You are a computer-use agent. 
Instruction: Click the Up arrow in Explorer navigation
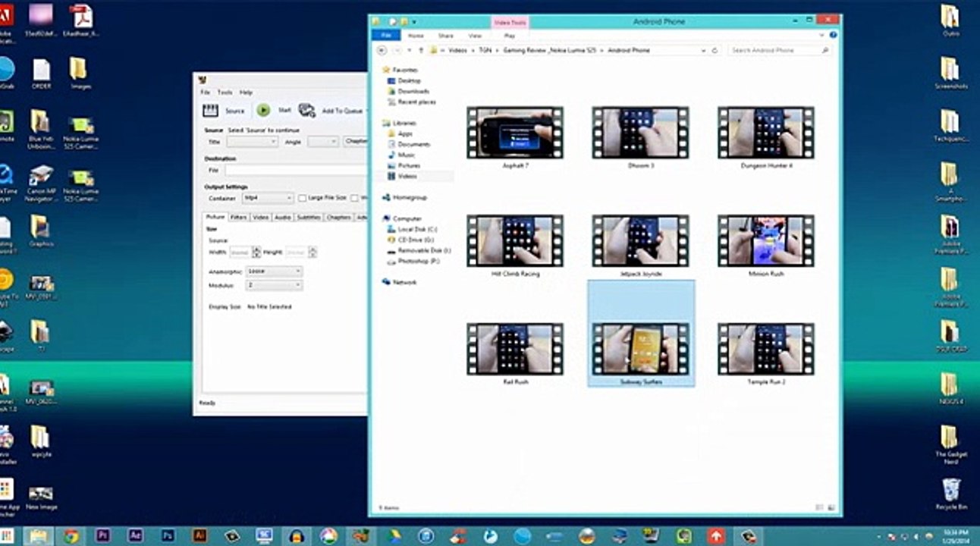tap(421, 50)
